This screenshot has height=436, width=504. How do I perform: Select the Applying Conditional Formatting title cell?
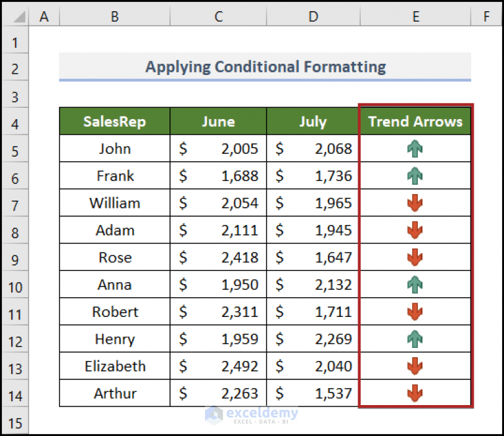[265, 67]
